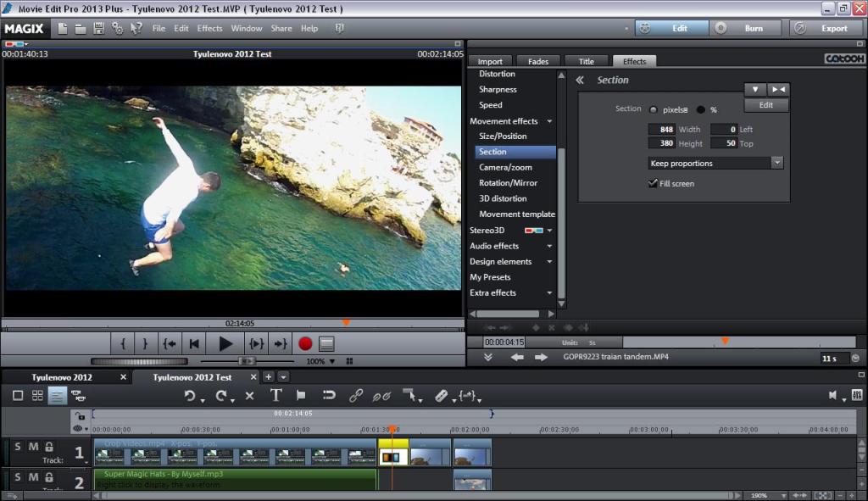Click the Width input field showing 848
Image resolution: width=868 pixels, height=501 pixels.
(662, 130)
